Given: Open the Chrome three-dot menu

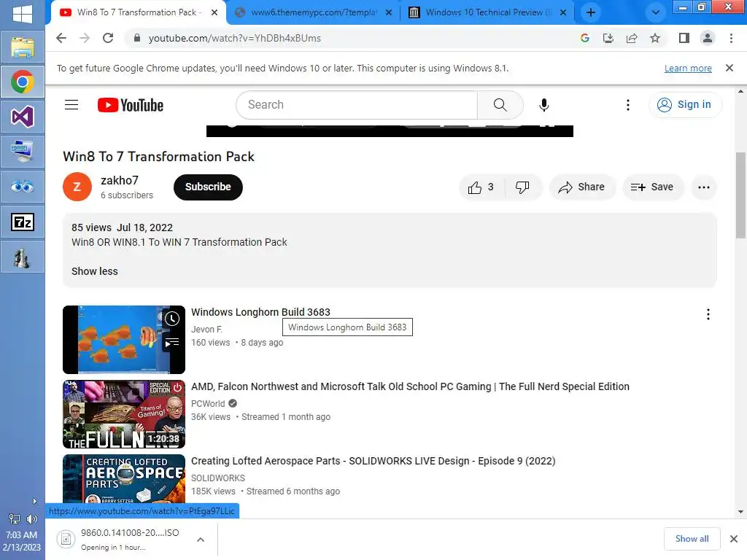Looking at the screenshot, I should coord(731,38).
